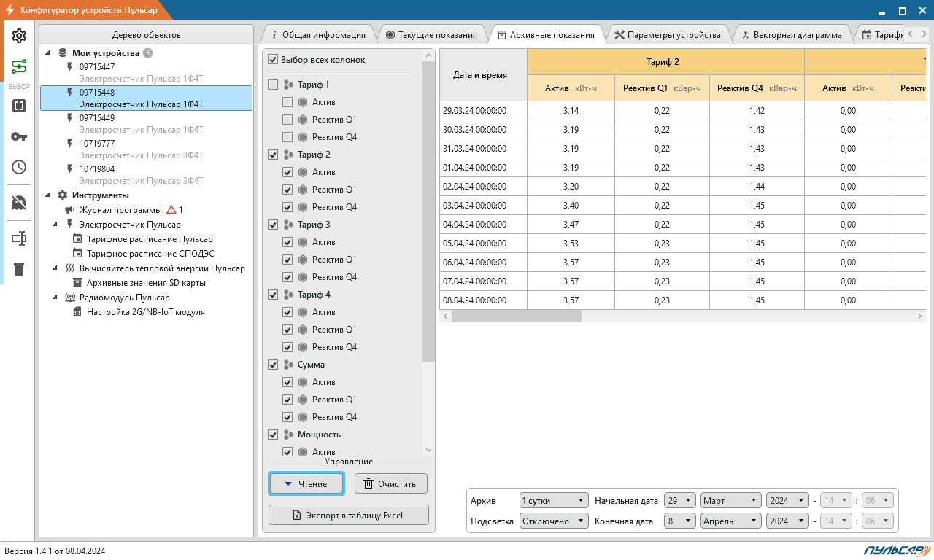Open the Параметры устройства tab

[668, 35]
